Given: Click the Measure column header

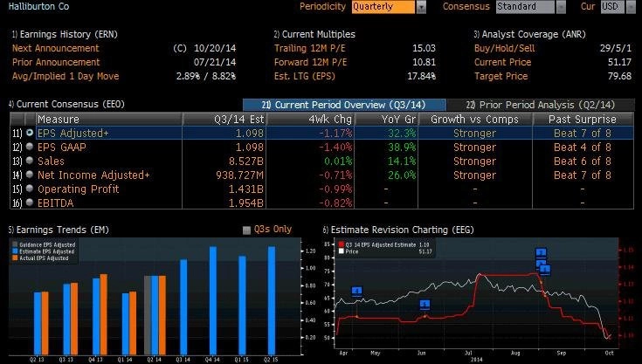Looking at the screenshot, I should tap(109, 119).
